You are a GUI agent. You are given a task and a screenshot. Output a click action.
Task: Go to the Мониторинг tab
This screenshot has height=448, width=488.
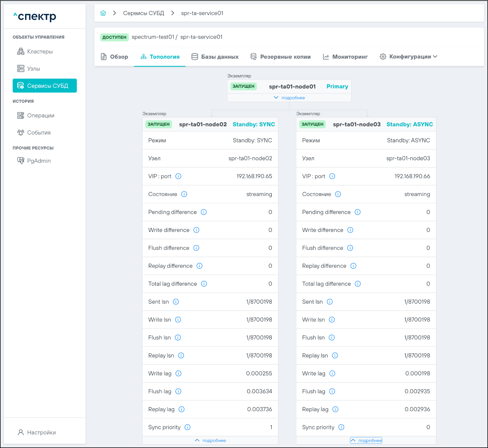click(345, 57)
